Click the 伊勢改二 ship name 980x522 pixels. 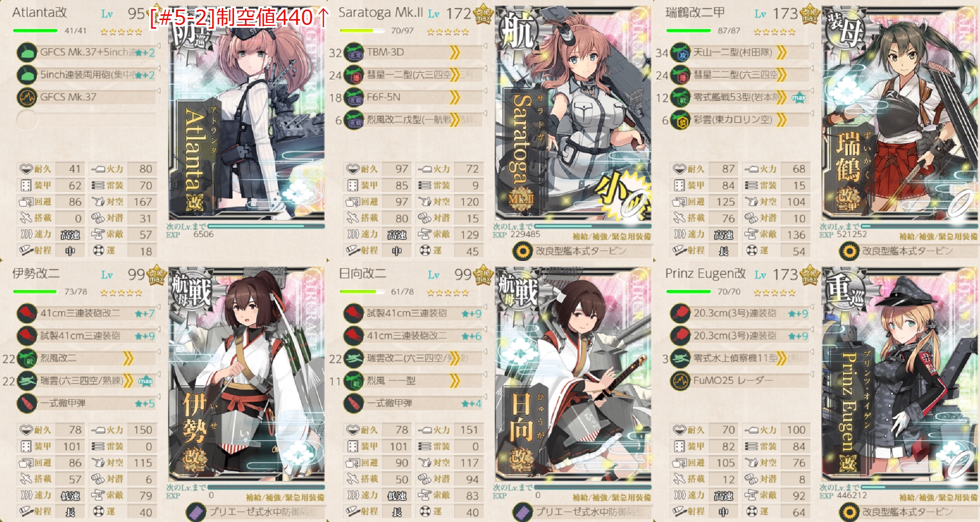36,273
